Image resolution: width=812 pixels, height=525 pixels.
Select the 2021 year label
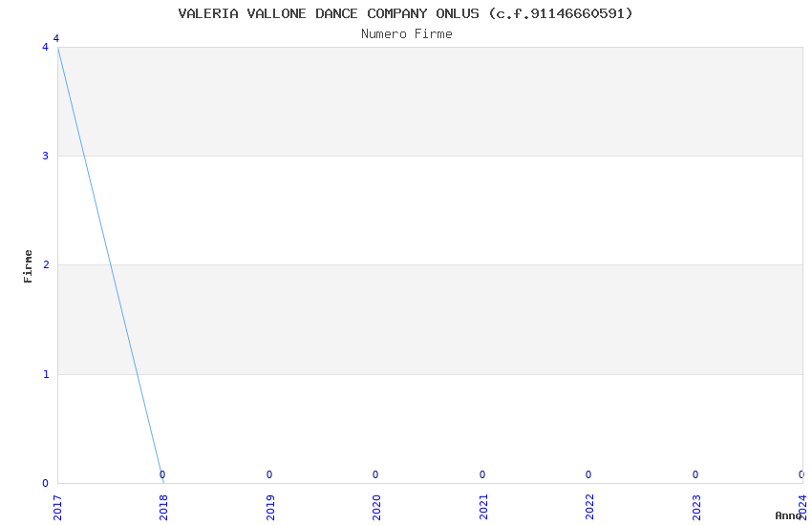483,508
